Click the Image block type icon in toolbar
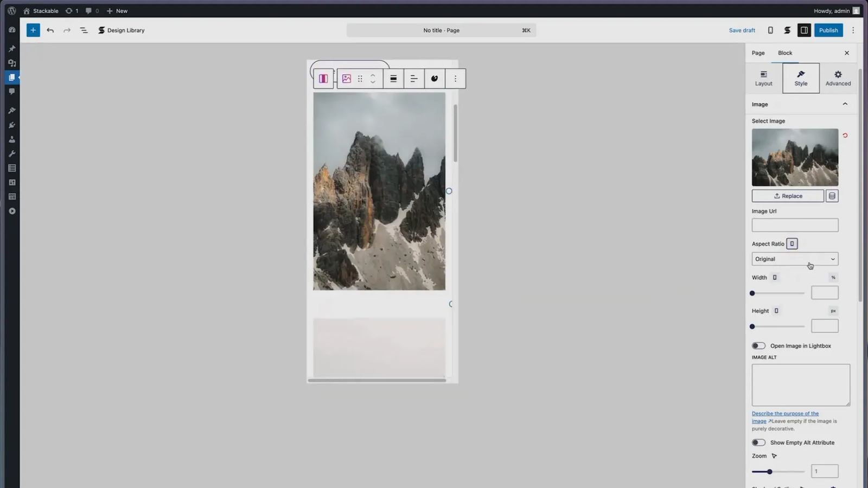868x488 pixels. point(347,79)
